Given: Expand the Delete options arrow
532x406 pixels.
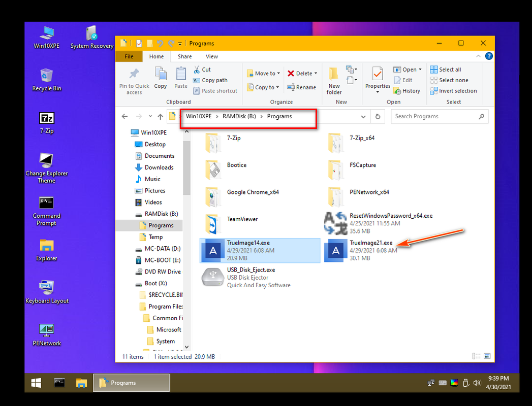Looking at the screenshot, I should point(316,73).
